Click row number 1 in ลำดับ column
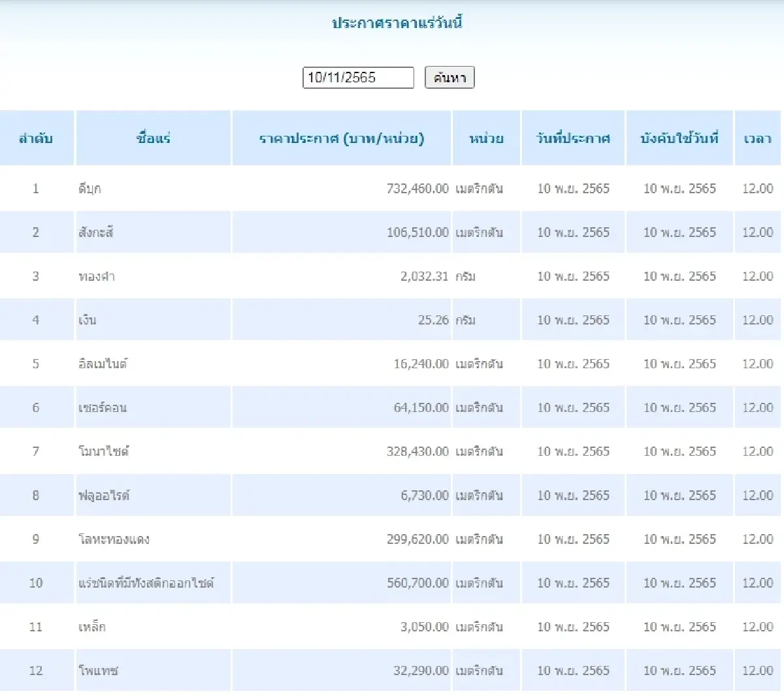 click(36, 189)
